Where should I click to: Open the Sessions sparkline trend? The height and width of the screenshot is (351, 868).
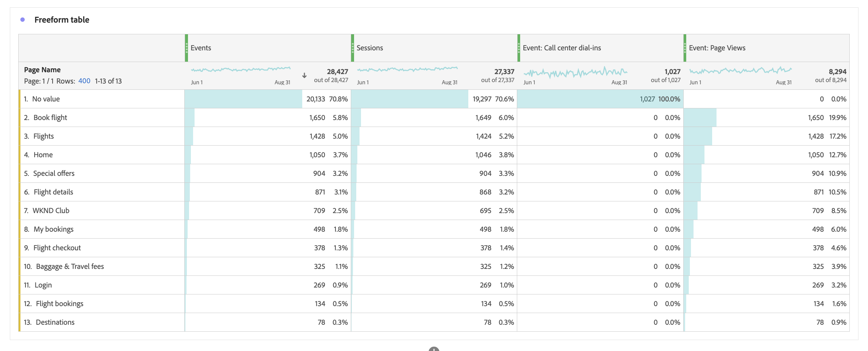tap(407, 69)
